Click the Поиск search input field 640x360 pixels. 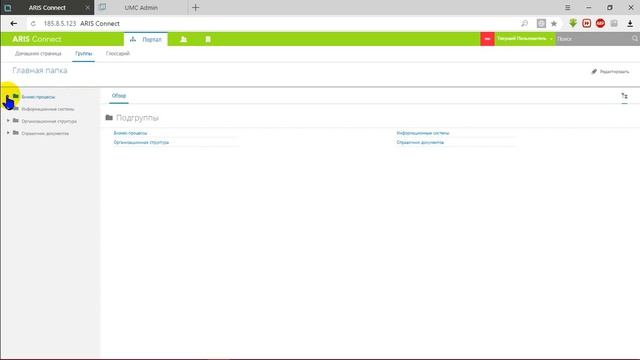593,39
